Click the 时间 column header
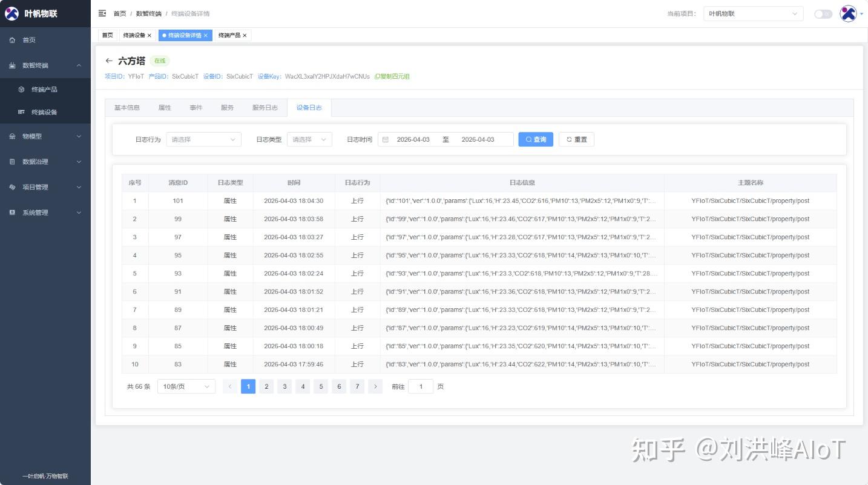 (294, 183)
